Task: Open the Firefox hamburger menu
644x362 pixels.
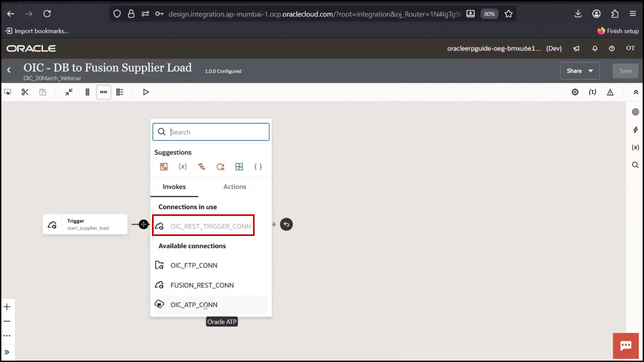Action: pos(633,14)
